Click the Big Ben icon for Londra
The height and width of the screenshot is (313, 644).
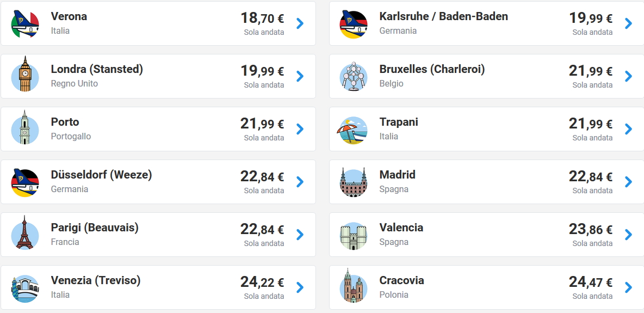(x=25, y=75)
